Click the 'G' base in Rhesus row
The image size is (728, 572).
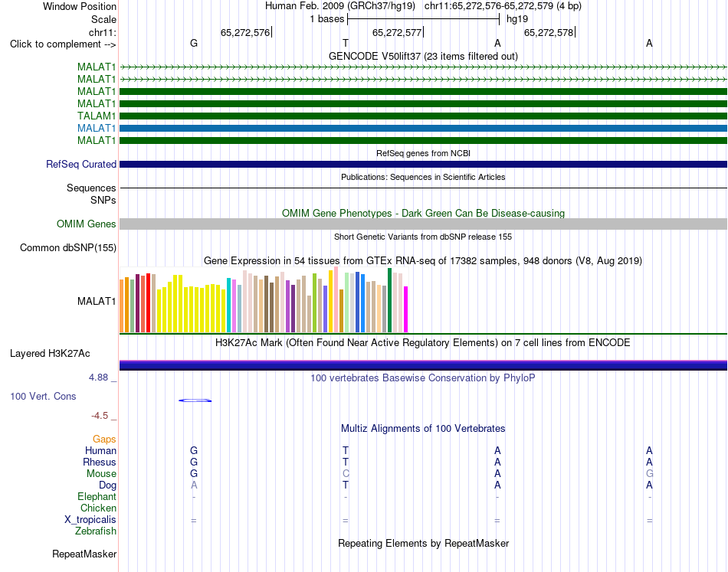tap(194, 462)
